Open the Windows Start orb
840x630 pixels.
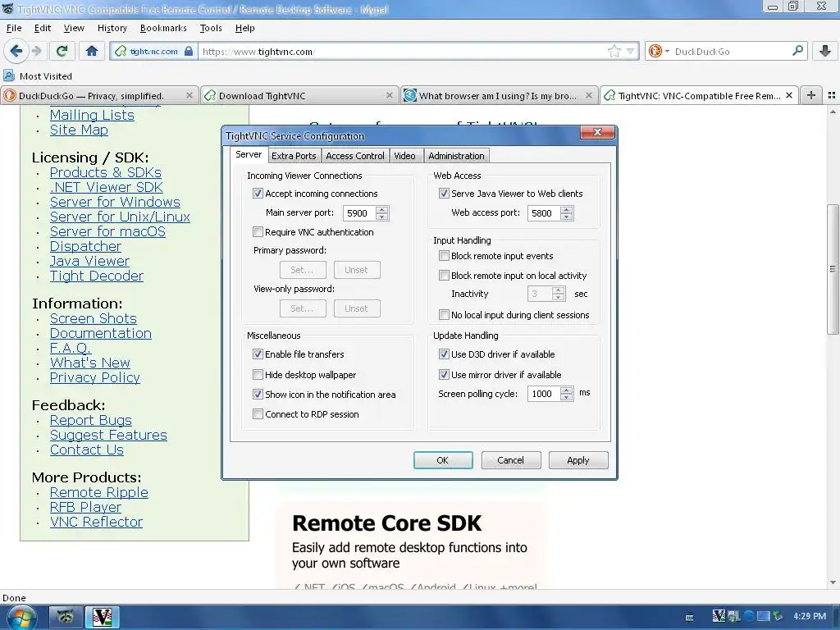(x=21, y=618)
